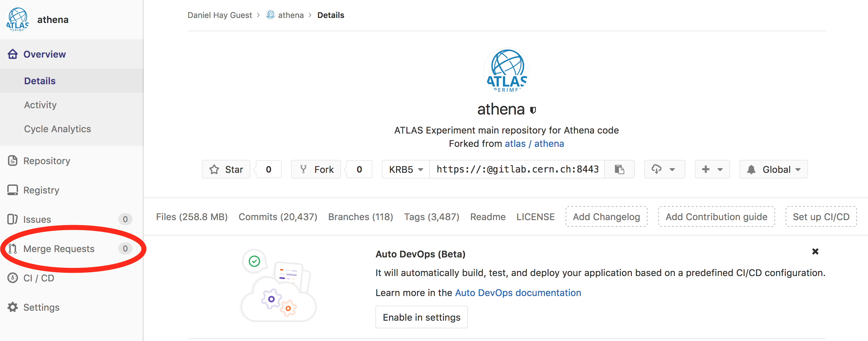Click the Repository document icon
Image resolution: width=868 pixels, height=341 pixels.
[13, 161]
